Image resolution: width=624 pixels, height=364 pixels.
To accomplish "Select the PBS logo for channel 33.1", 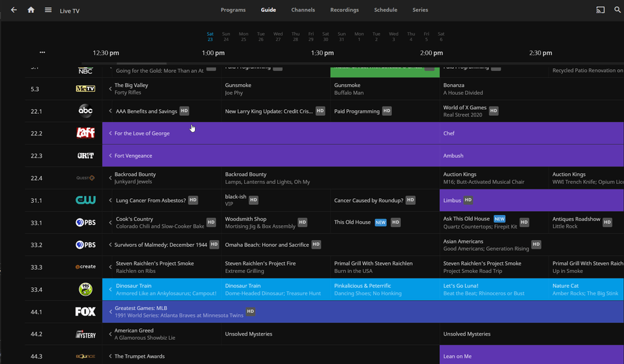I will click(86, 222).
